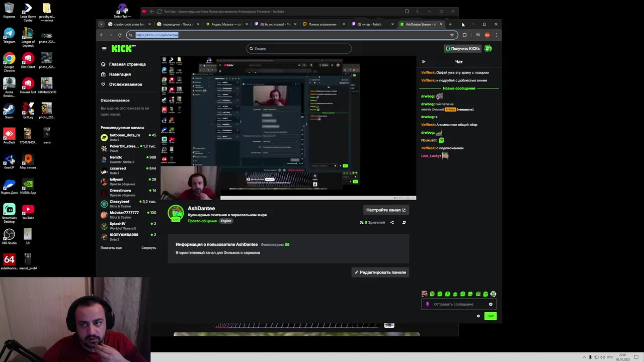
Task: Open recommended channel zxcursed
Action: [128, 170]
